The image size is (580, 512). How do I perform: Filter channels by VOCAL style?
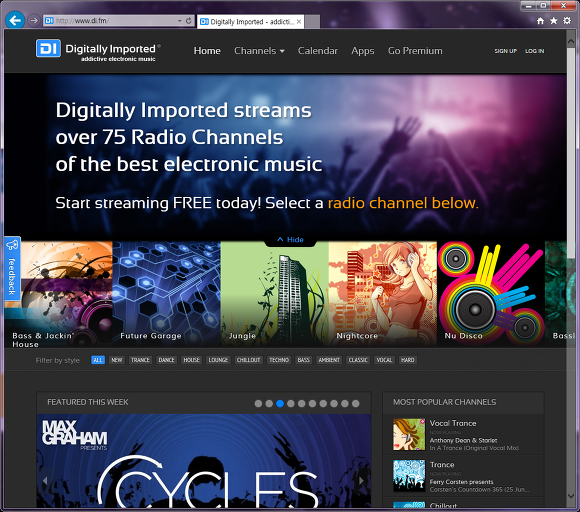[x=384, y=360]
